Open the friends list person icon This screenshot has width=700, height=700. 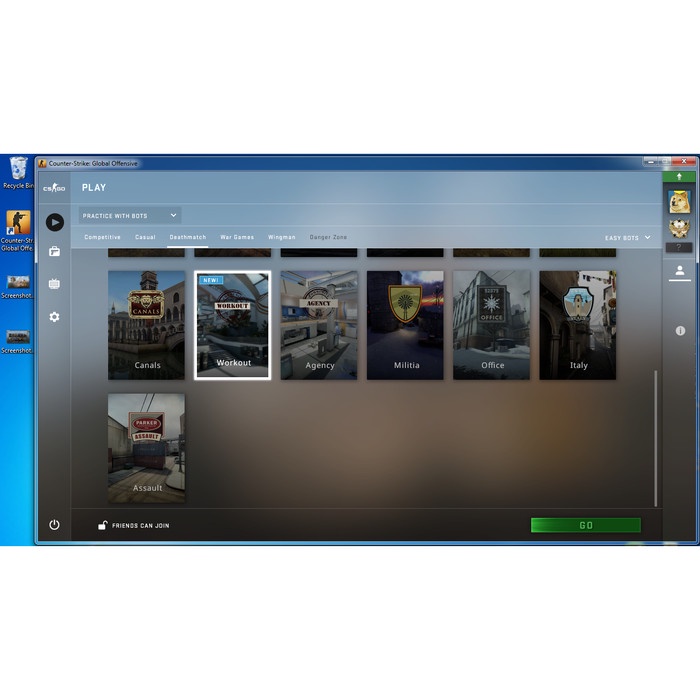coord(680,271)
